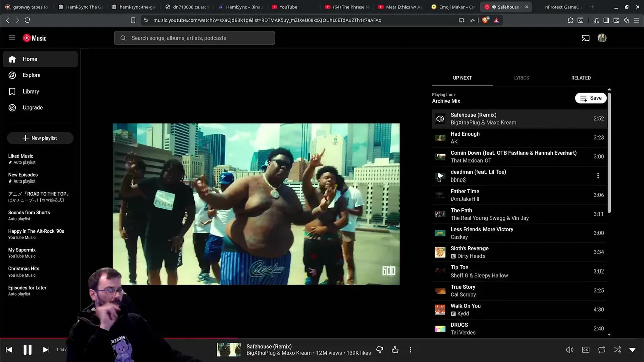Click the share arrow icon in address bar
Image resolution: width=644 pixels, height=362 pixels.
472,20
